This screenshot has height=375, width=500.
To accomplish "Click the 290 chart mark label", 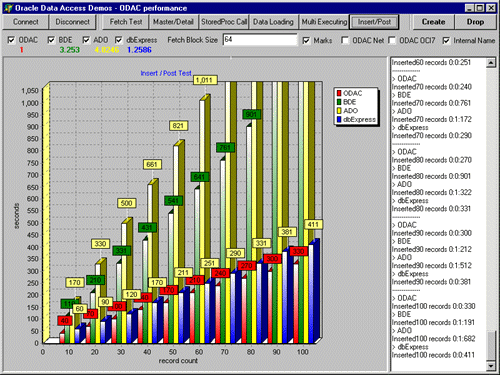I will (x=235, y=253).
